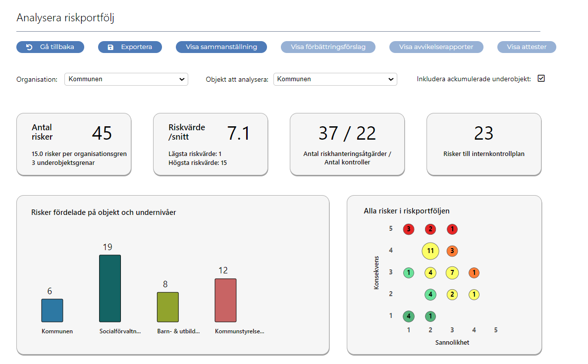Select the Socialförvaltning bar with 19 risks

tap(109, 288)
